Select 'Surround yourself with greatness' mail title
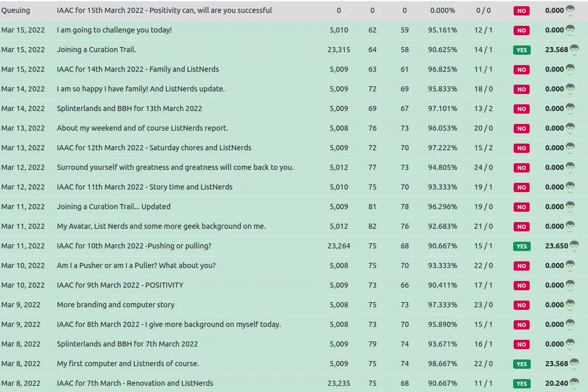 [x=175, y=167]
